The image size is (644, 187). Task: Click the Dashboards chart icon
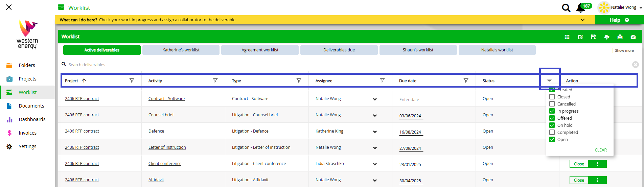click(x=9, y=119)
